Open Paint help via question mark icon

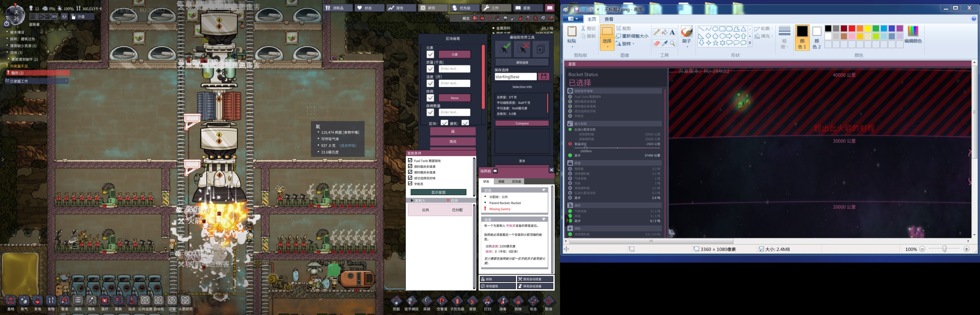coord(973,19)
